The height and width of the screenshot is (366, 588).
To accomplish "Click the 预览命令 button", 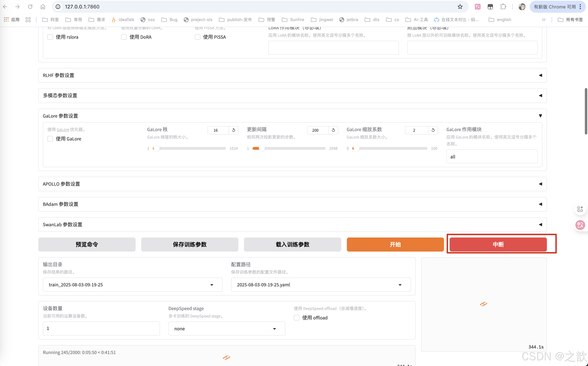I will 87,245.
